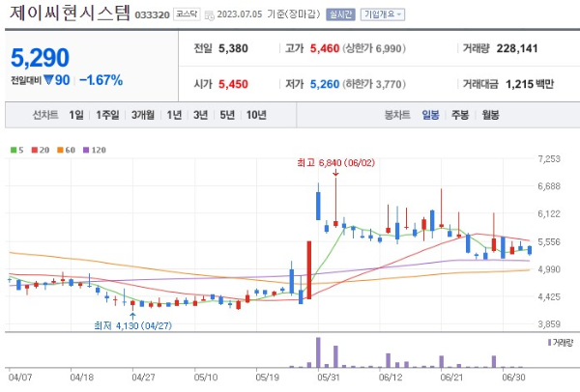Click the orange 60-day moving average legend

click(x=66, y=150)
